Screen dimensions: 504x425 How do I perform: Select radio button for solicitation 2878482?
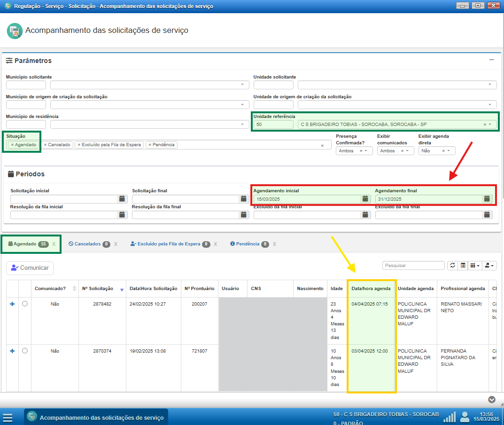point(25,304)
